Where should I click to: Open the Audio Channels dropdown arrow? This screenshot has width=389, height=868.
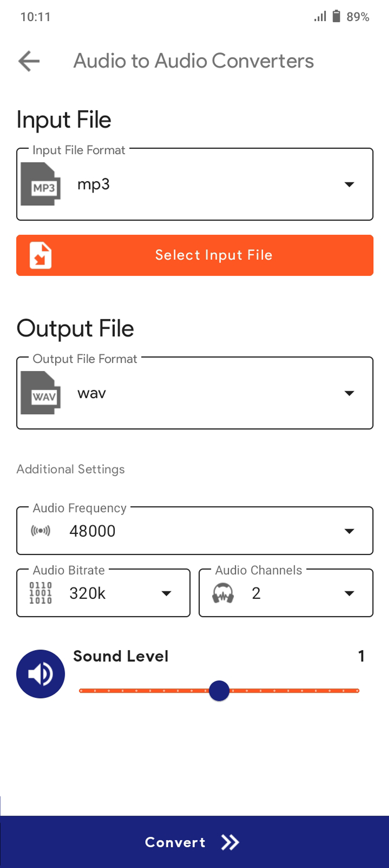[349, 593]
